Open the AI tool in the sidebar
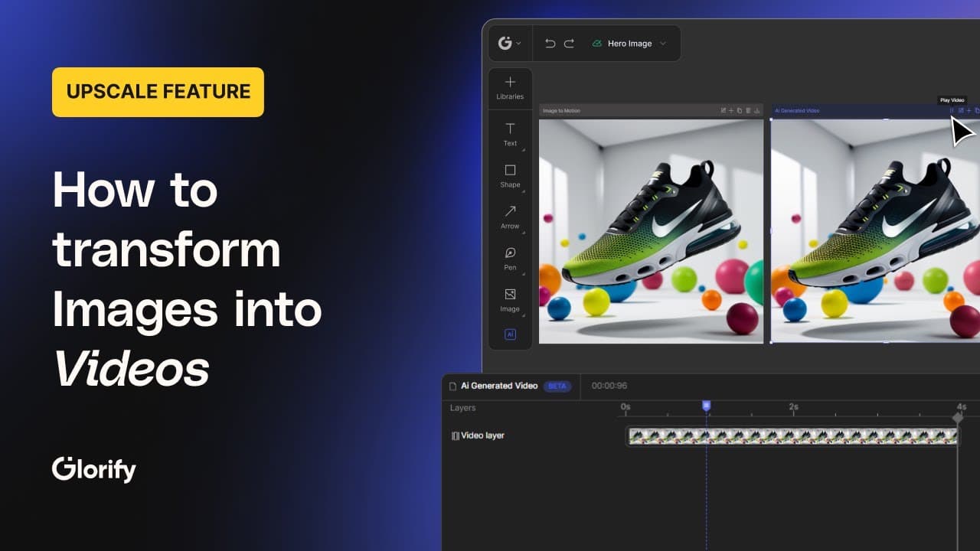Viewport: 980px width, 551px height. click(x=510, y=334)
